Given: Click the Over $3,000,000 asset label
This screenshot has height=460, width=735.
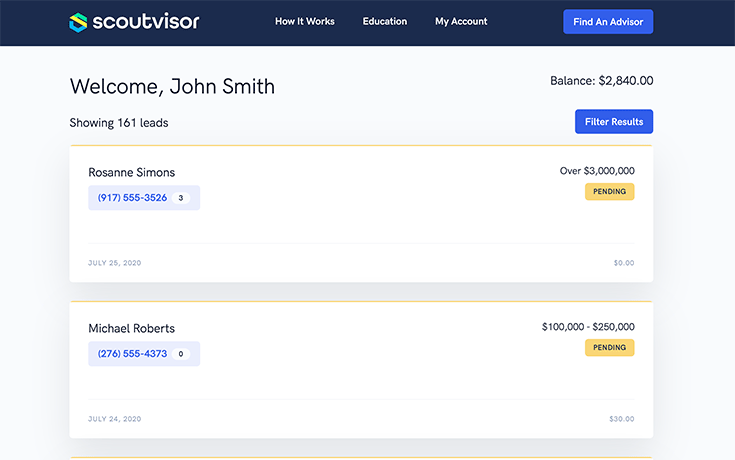Looking at the screenshot, I should pos(596,171).
